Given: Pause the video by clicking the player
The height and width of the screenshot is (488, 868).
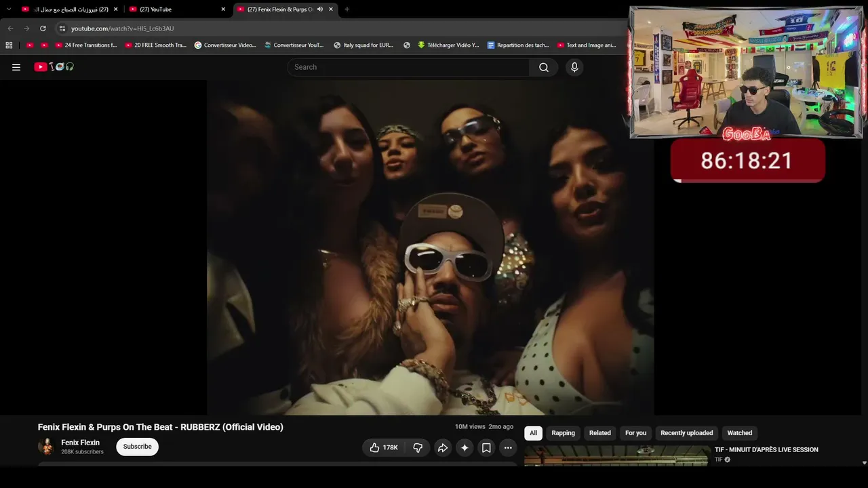Looking at the screenshot, I should [430, 247].
